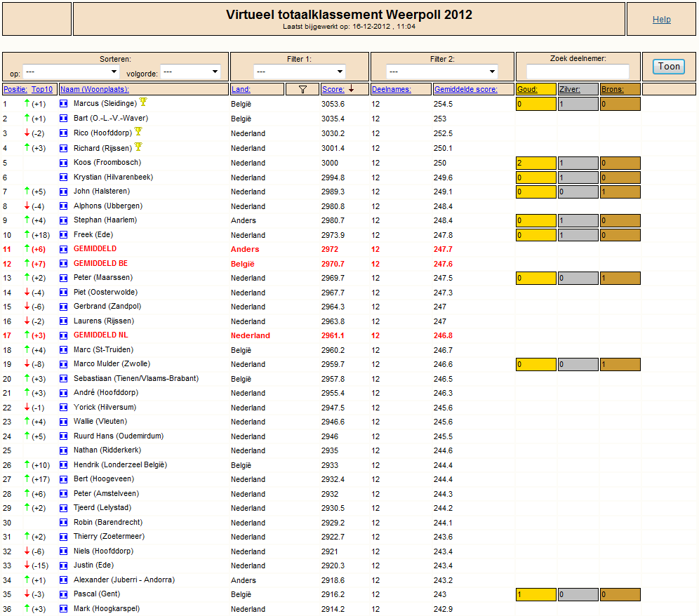Click the blue icon for Hendrik (Londerzeel België)

pos(64,465)
